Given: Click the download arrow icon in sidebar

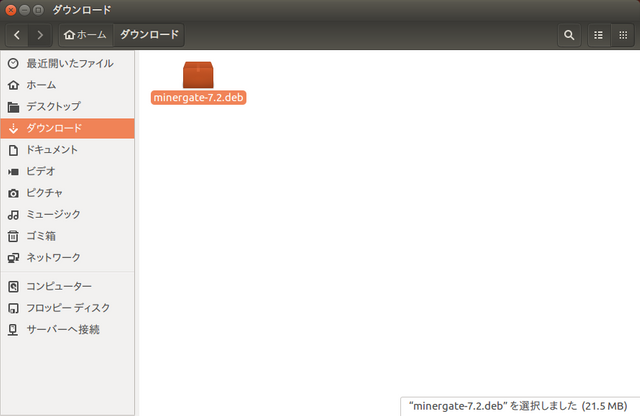Looking at the screenshot, I should (13, 128).
